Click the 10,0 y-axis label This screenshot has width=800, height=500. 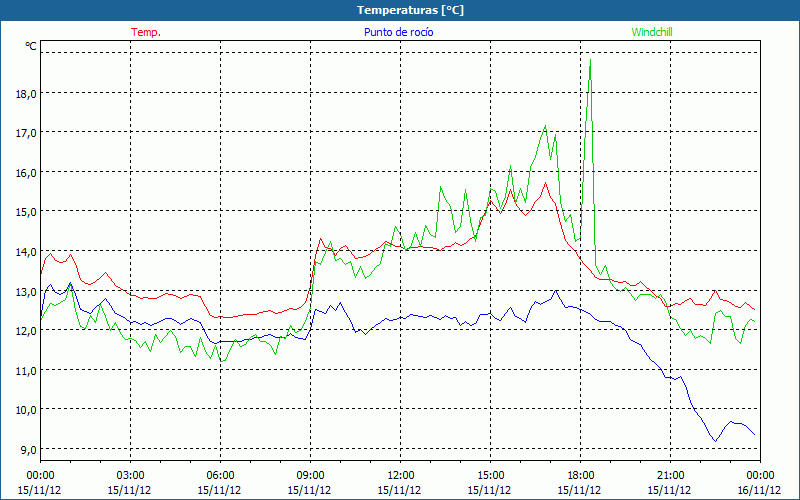(27, 410)
